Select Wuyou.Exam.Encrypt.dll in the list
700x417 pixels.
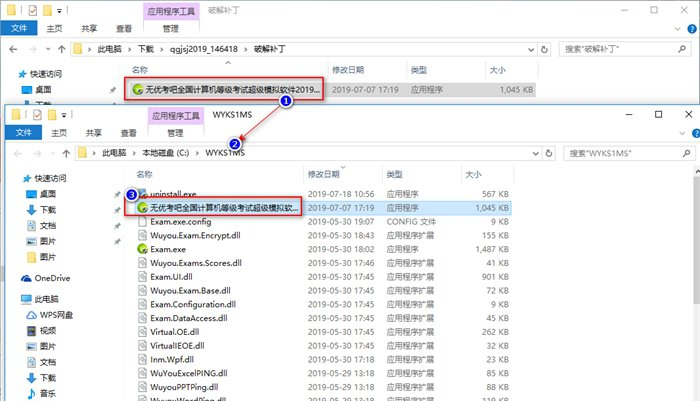pyautogui.click(x=195, y=235)
